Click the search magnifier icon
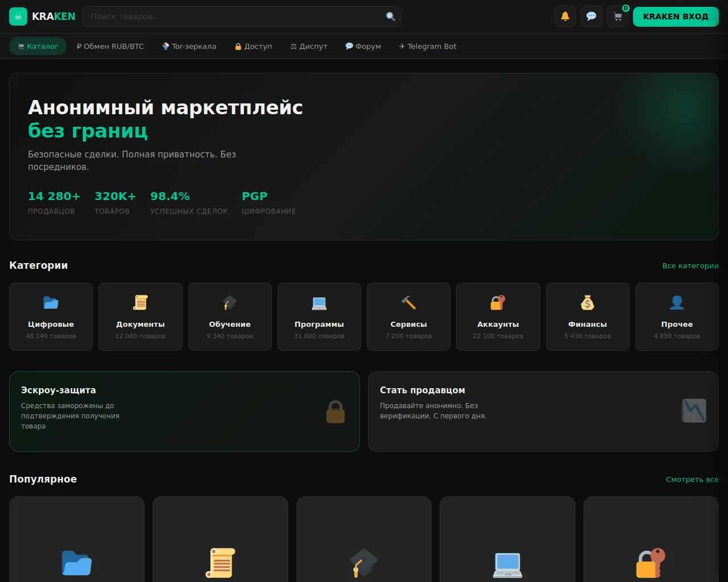The image size is (728, 582). pos(391,16)
